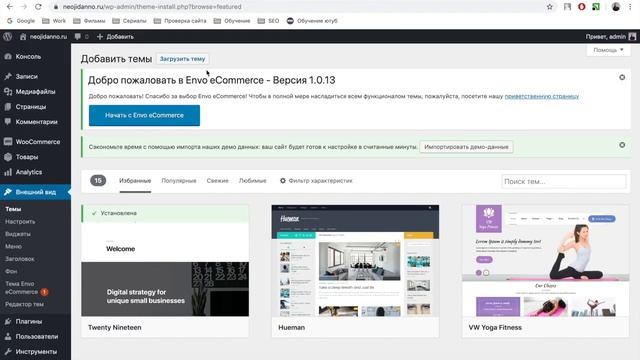This screenshot has width=640, height=360.
Task: Open the green extension icon in browser toolbar
Action: pos(596,7)
